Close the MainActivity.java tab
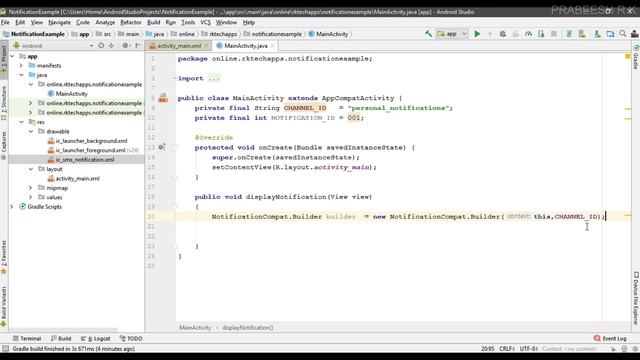 pyautogui.click(x=272, y=46)
